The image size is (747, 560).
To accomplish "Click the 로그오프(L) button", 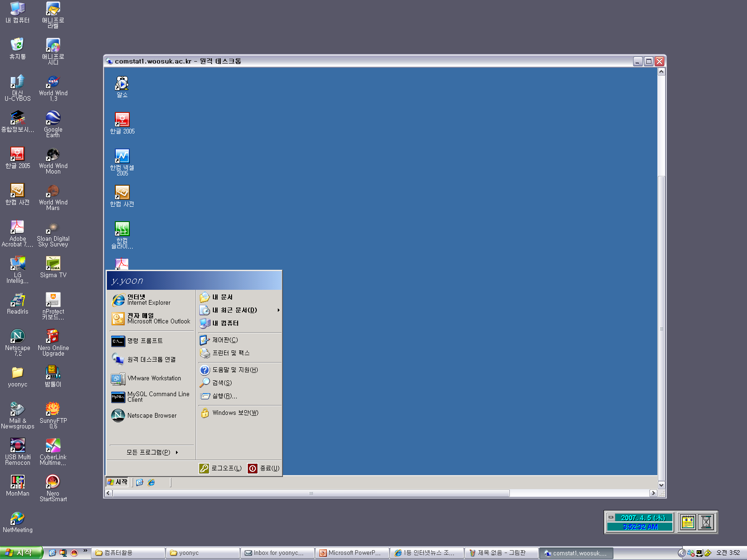I will (220, 468).
